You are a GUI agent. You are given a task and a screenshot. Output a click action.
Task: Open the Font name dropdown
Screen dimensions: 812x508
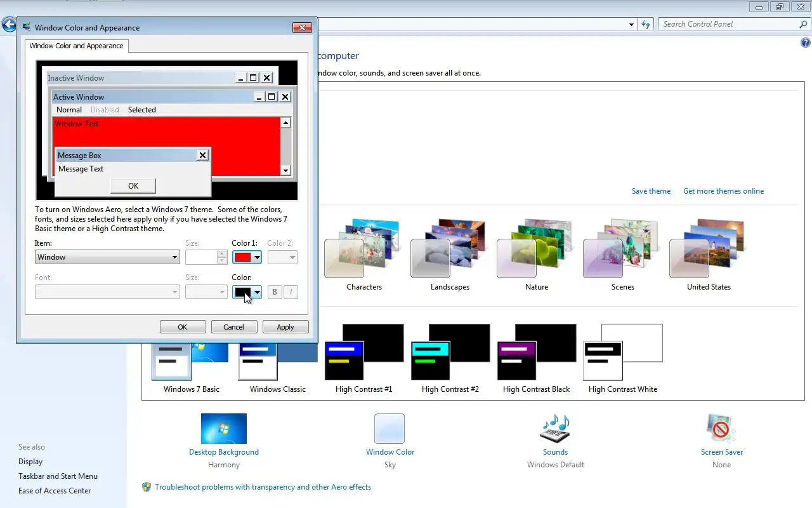(x=107, y=292)
